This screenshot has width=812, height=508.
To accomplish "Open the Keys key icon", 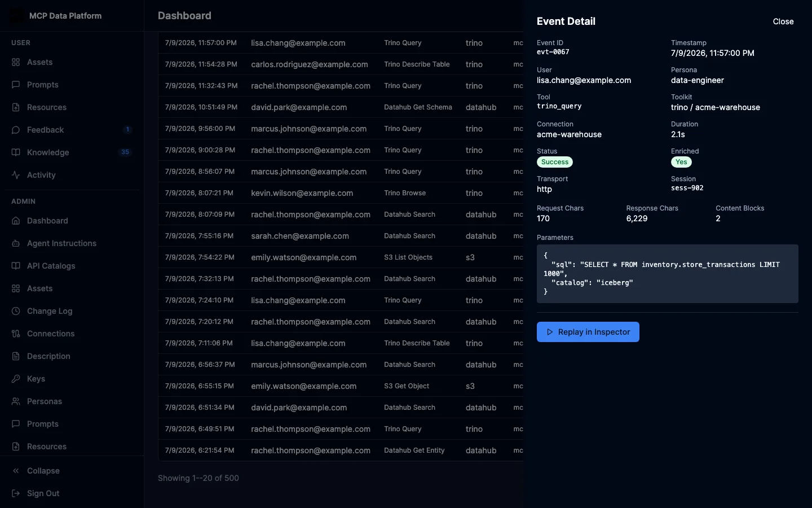I will point(16,379).
